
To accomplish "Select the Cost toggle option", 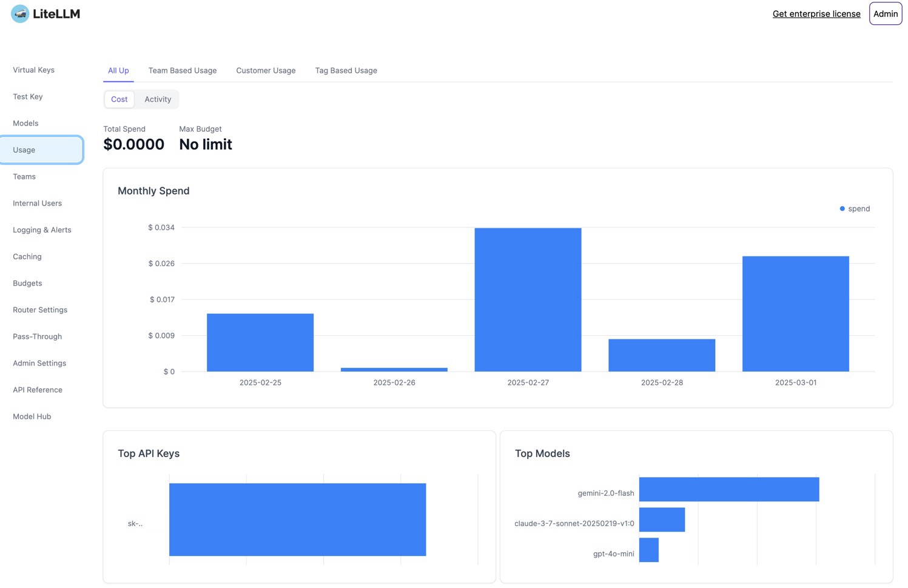I will pyautogui.click(x=119, y=99).
